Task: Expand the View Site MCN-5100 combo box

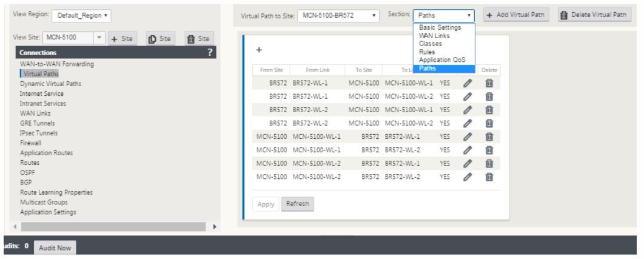Action: tap(99, 38)
